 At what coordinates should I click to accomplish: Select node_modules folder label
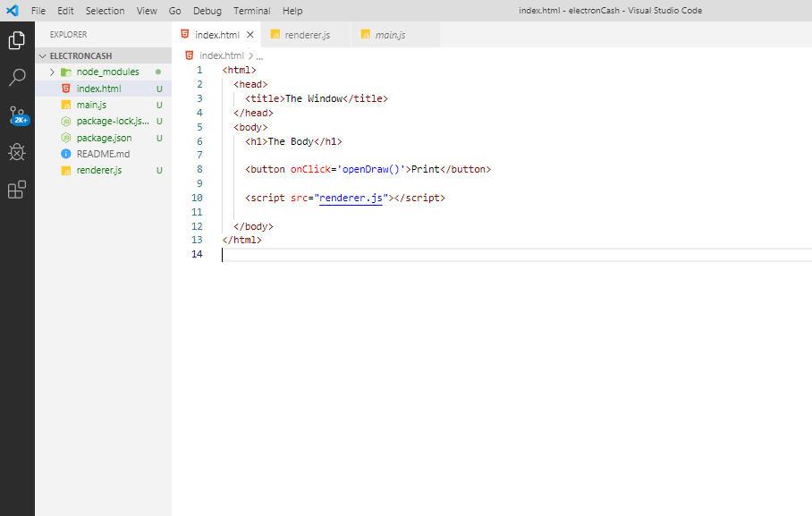(107, 72)
